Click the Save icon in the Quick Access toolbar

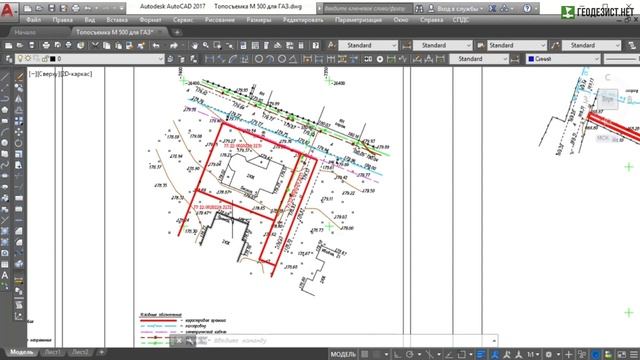(51, 8)
